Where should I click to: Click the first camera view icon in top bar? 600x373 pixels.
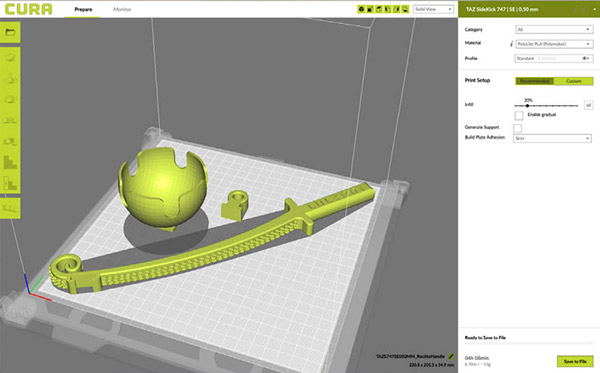pos(361,9)
